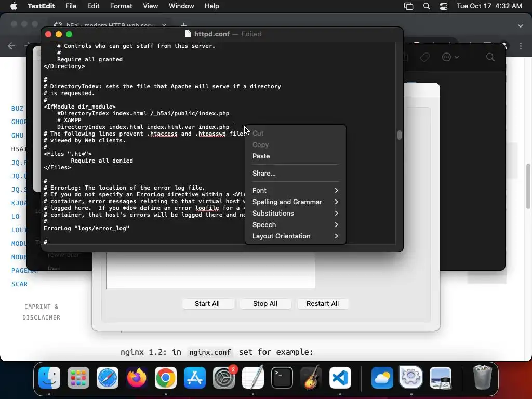Click the httpd.conf vertical scrollbar thumb
This screenshot has height=399, width=532.
click(x=400, y=135)
